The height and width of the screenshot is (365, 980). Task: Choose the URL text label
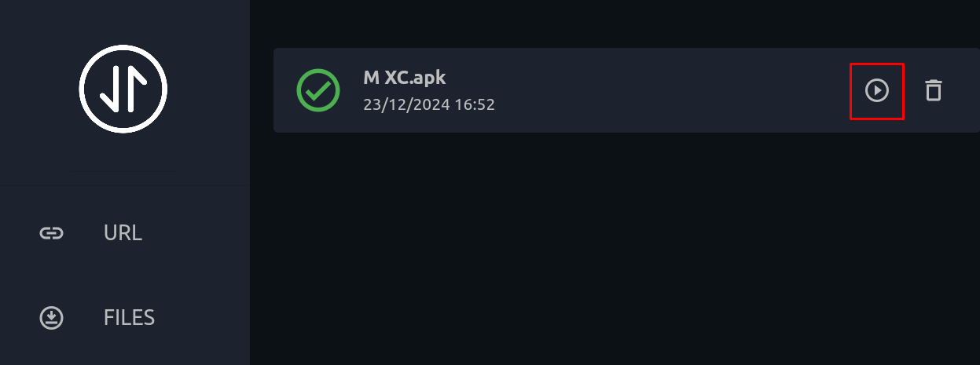(123, 233)
